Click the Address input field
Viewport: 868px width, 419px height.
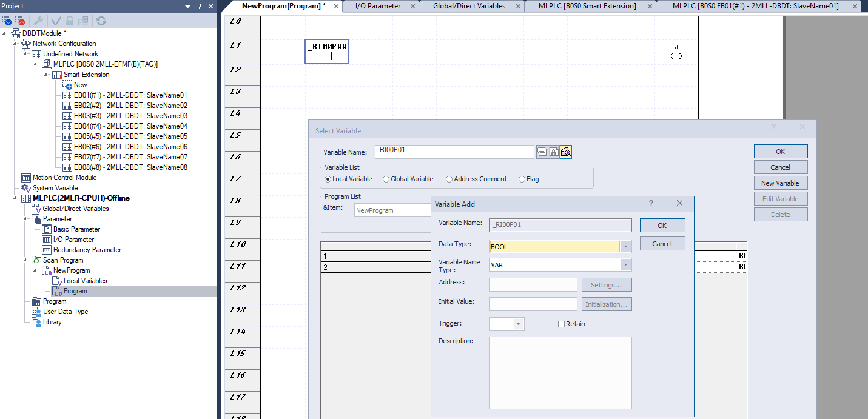pos(533,285)
